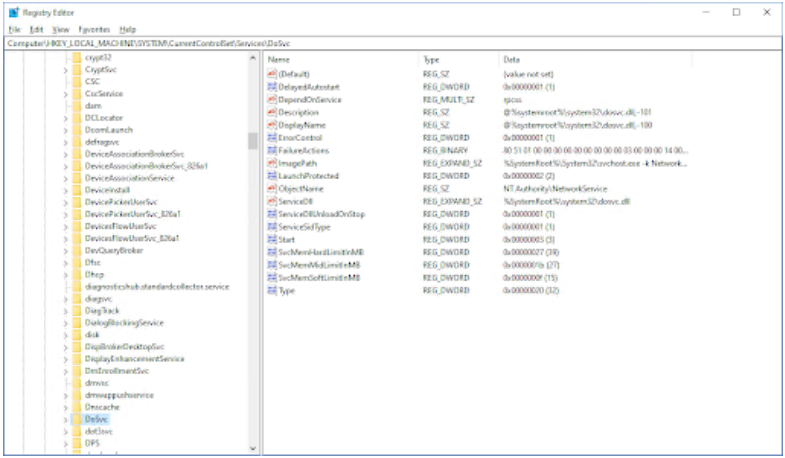785x458 pixels.
Task: Click the Registry Editor title bar icon
Action: coord(13,12)
